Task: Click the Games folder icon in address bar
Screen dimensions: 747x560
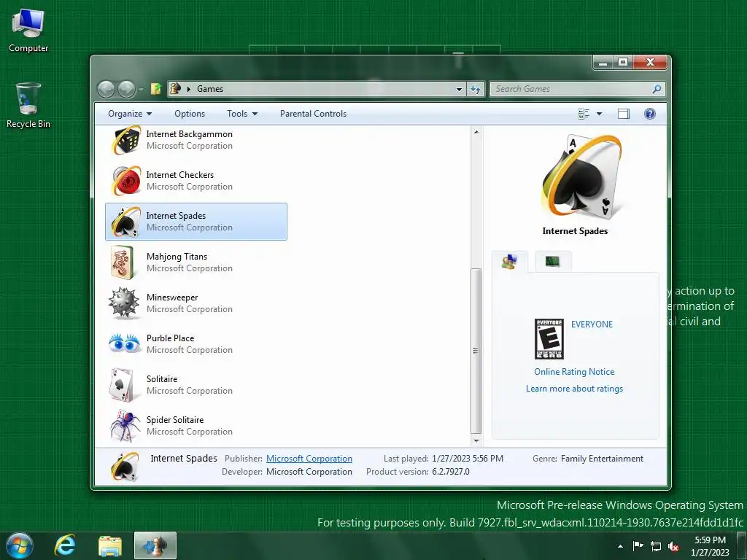Action: [176, 88]
